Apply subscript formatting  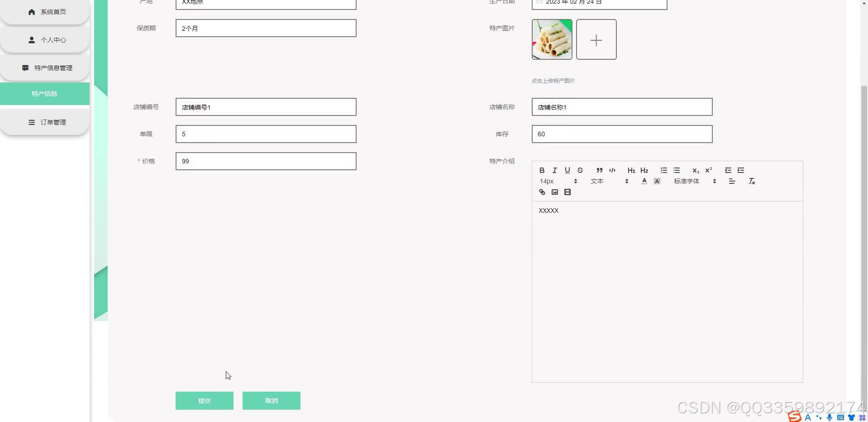[696, 170]
